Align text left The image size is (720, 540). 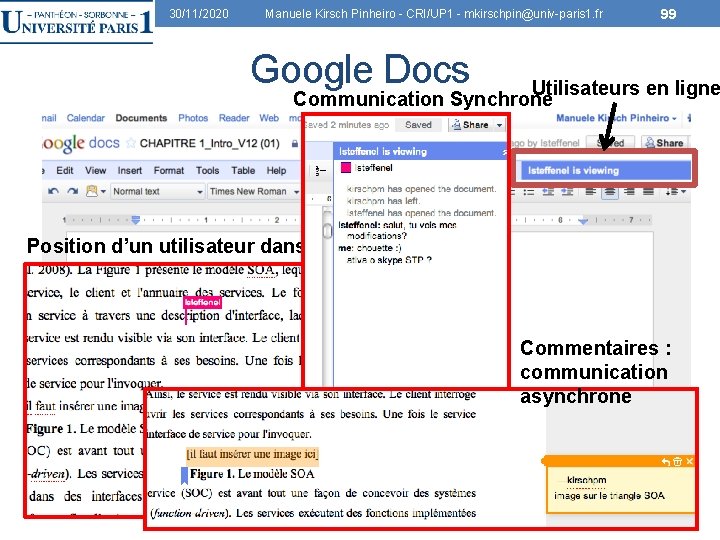click(591, 192)
